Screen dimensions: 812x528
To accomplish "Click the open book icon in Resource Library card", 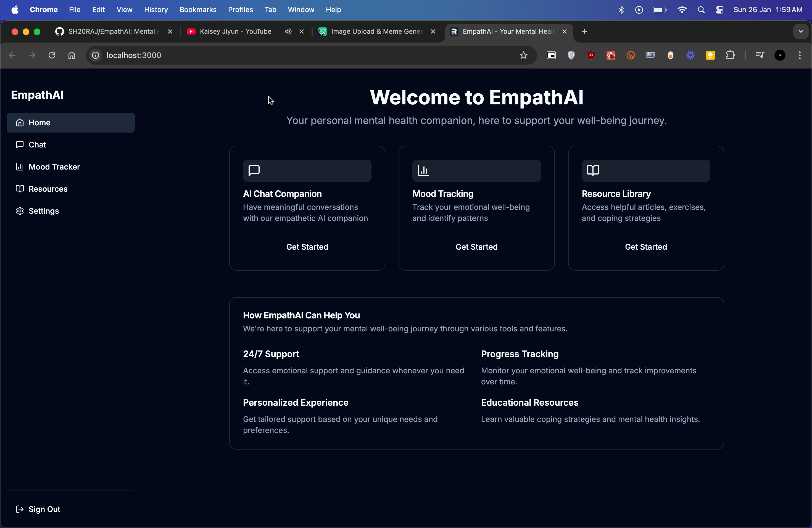I will click(593, 170).
